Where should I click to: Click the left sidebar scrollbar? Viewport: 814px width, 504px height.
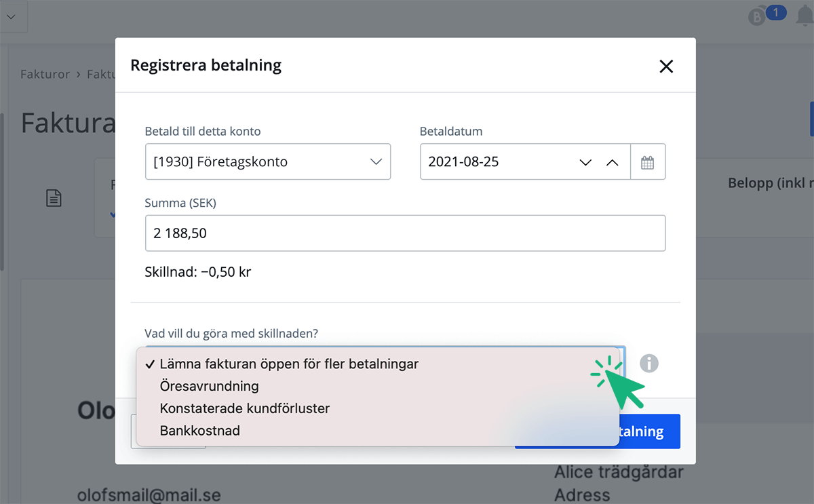2,190
